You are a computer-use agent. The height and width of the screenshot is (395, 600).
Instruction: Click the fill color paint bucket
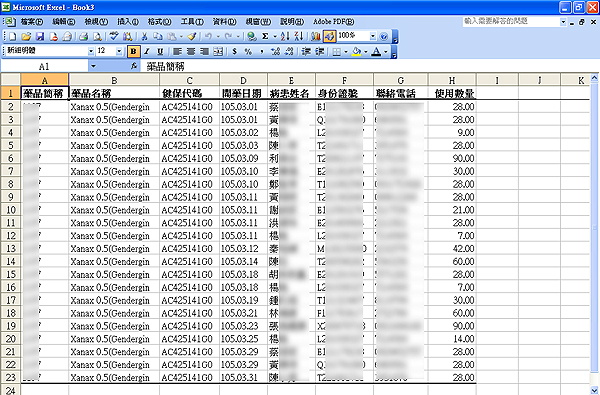coord(357,51)
